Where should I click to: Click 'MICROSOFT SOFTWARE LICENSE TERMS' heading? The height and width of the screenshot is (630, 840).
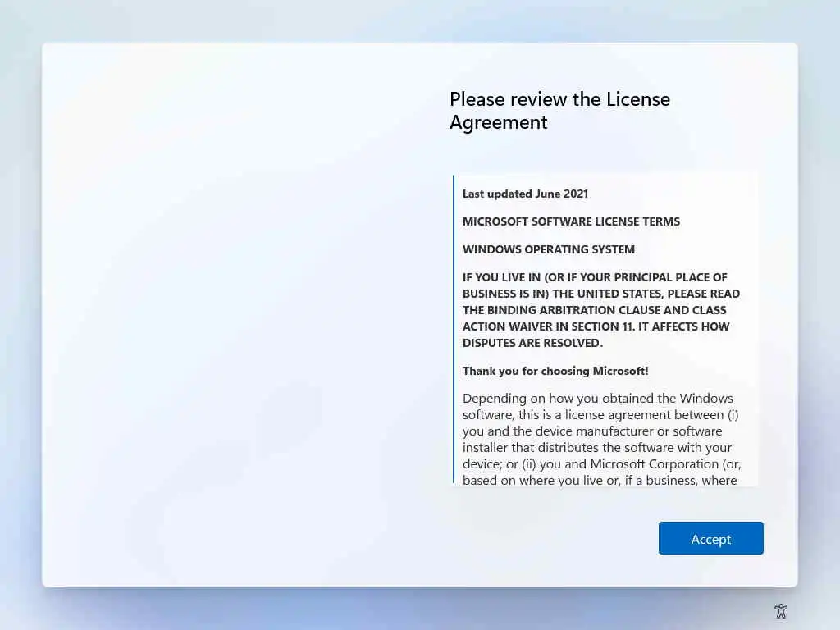tap(571, 221)
